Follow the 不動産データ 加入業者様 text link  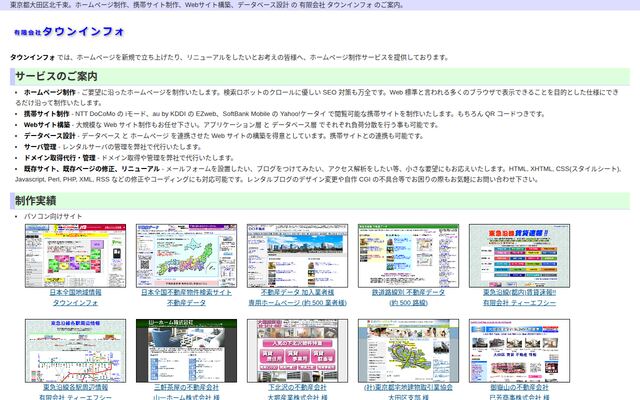(x=298, y=292)
